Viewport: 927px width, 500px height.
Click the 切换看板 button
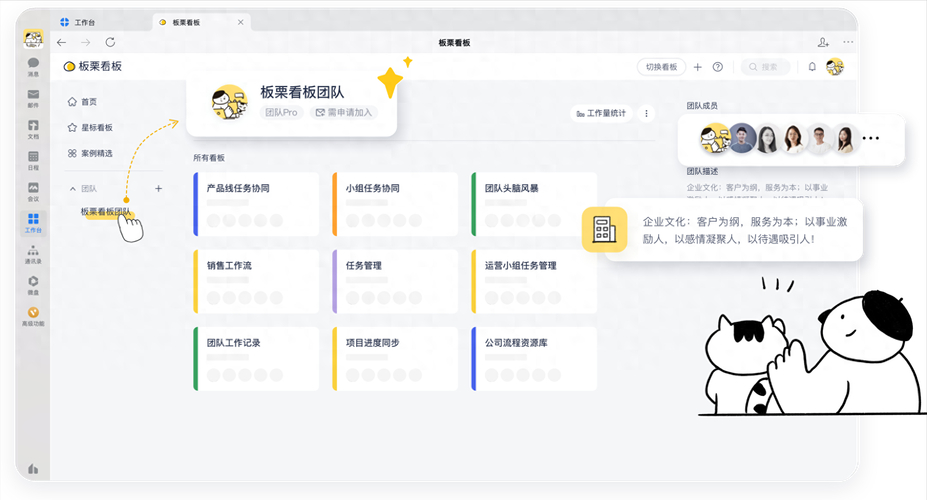tap(661, 67)
